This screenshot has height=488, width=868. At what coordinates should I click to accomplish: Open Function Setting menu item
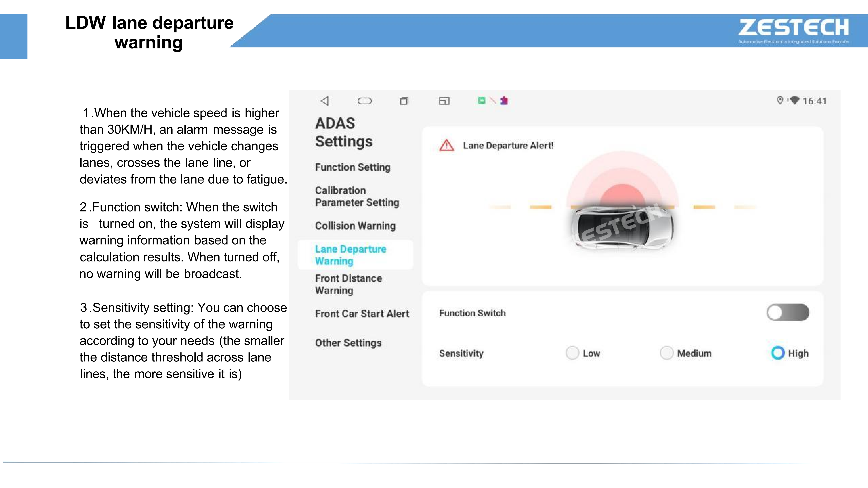[x=352, y=167]
